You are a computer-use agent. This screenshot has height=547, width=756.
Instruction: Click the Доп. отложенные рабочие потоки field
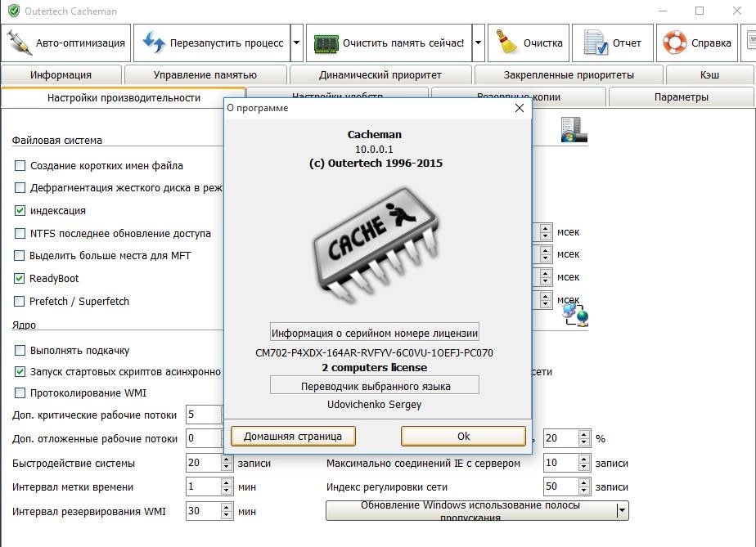(x=205, y=438)
